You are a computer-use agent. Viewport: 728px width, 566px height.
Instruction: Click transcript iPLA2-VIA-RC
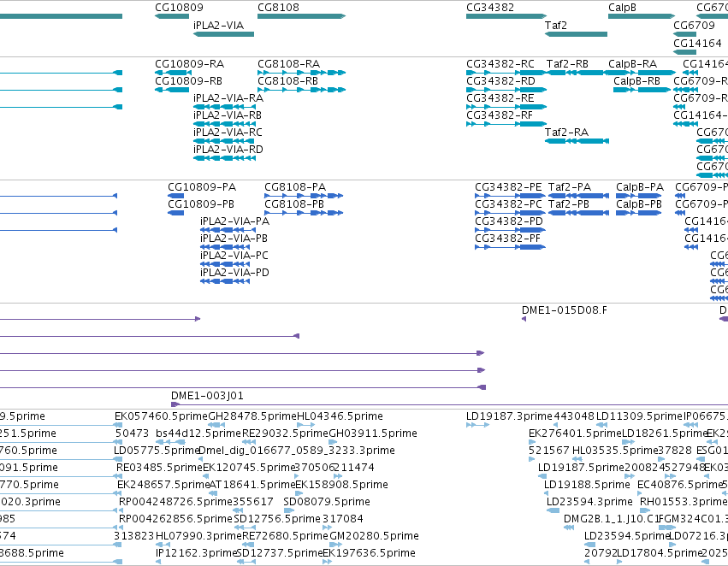point(224,141)
